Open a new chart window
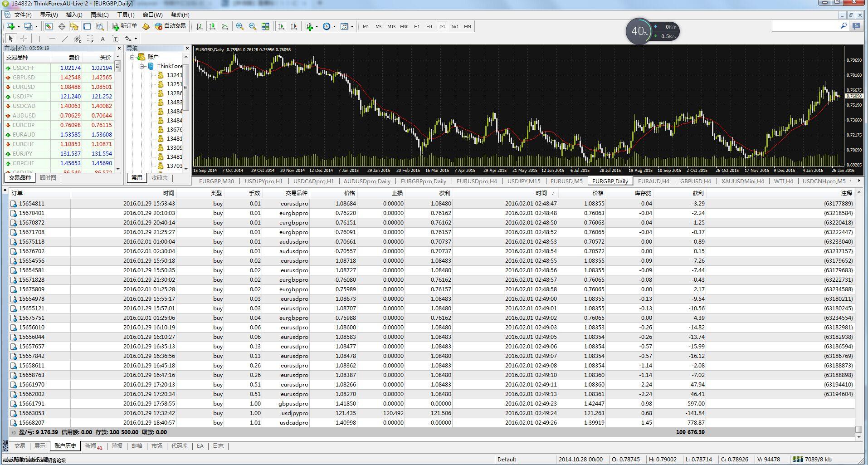868x465 pixels. pyautogui.click(x=10, y=26)
